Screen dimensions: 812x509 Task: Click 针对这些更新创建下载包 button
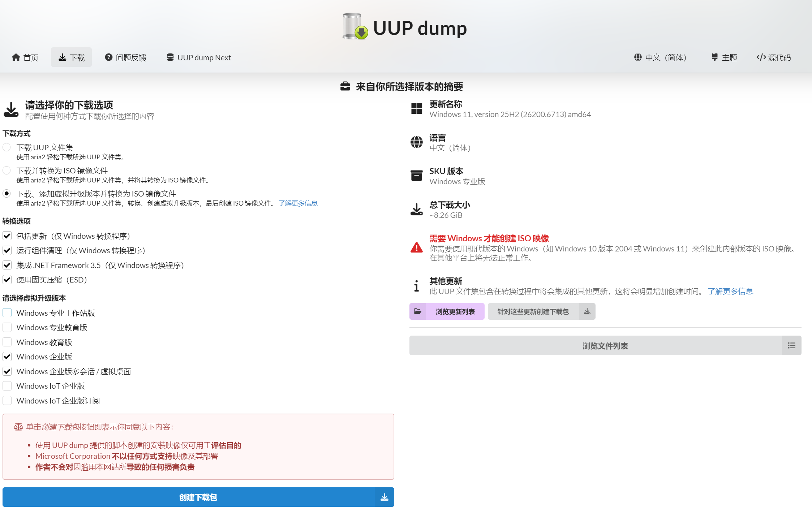pyautogui.click(x=542, y=311)
